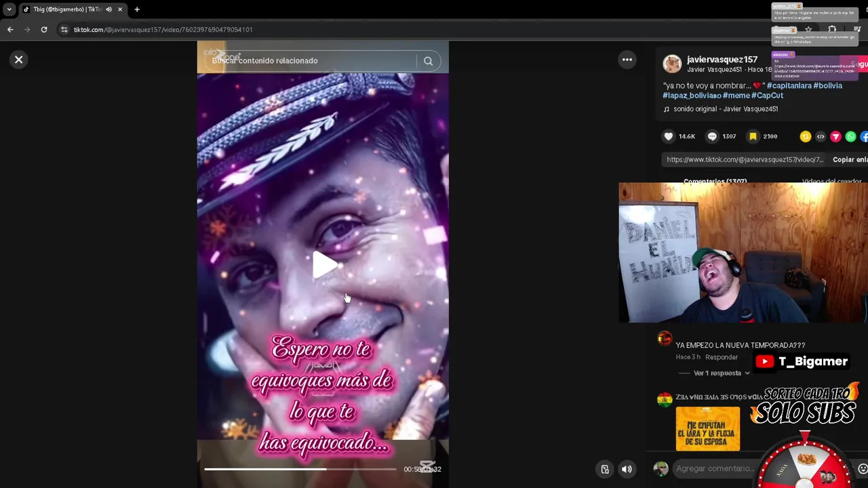Play the paused video using center play button

click(323, 265)
